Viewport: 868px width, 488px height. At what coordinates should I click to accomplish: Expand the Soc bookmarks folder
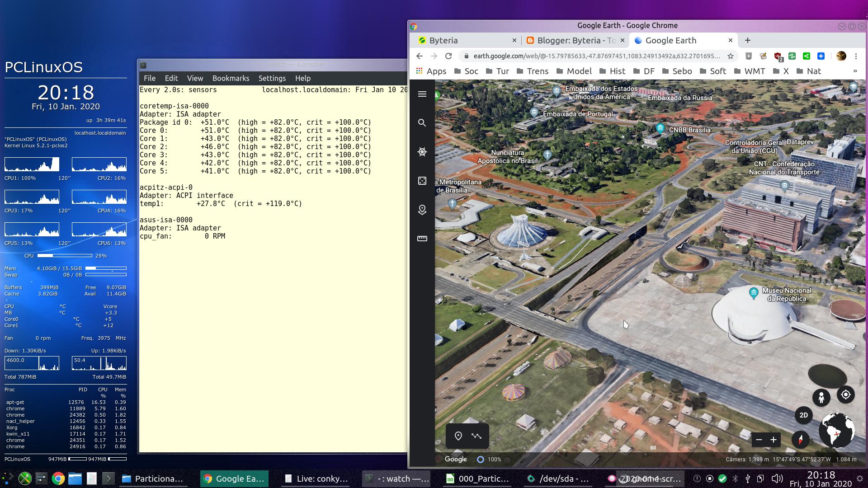[466, 71]
